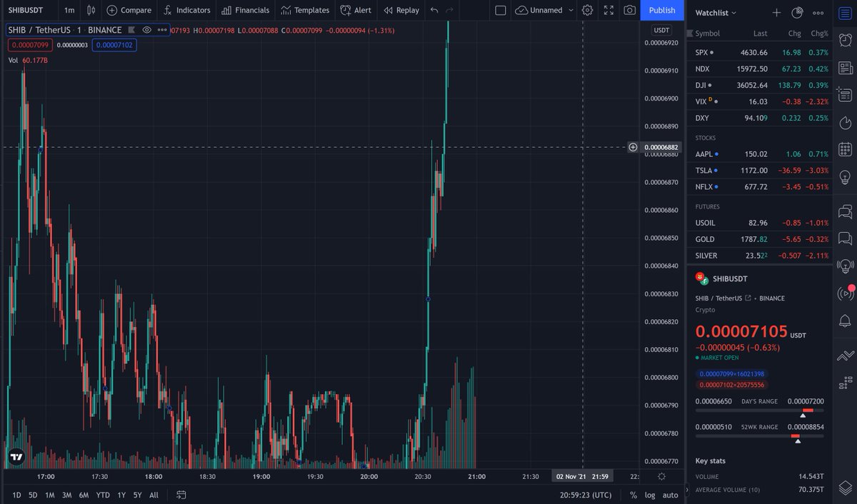Open the watchlist more options dots
Screen dimensions: 857x504
pyautogui.click(x=819, y=12)
